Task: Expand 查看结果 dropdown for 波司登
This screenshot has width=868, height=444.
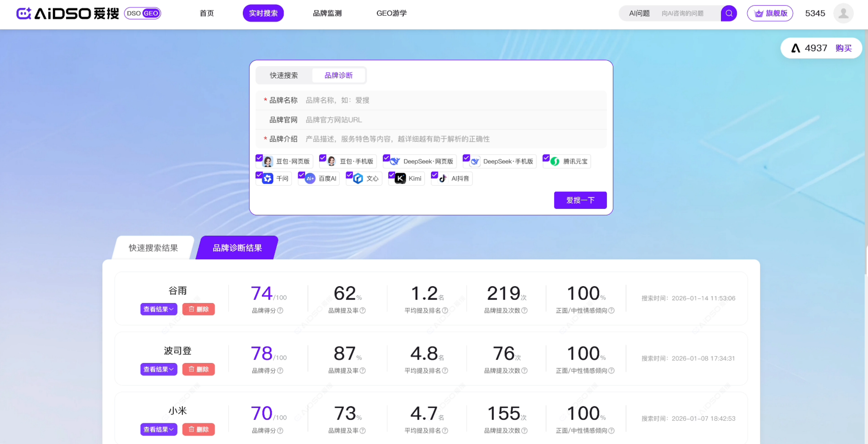Action: coord(159,369)
